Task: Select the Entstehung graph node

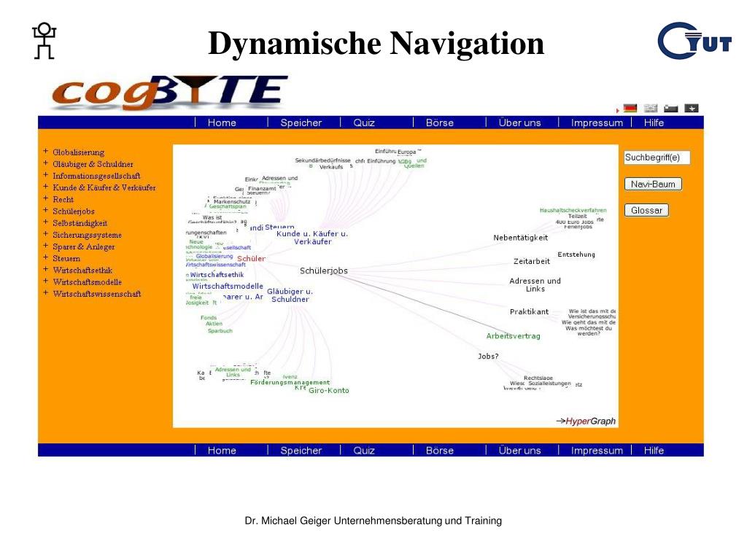Action: tap(576, 254)
